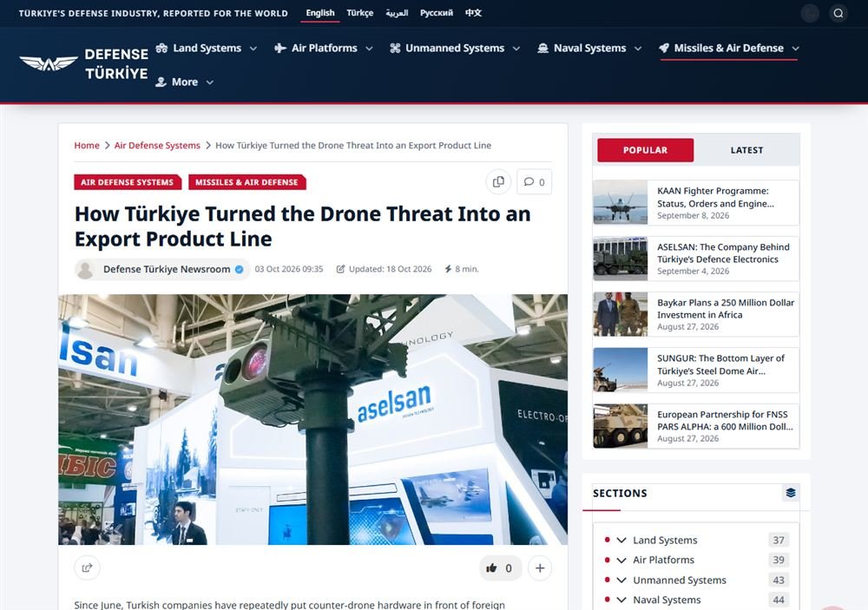868x610 pixels.
Task: Expand the More nav dropdown arrow
Action: pos(210,82)
